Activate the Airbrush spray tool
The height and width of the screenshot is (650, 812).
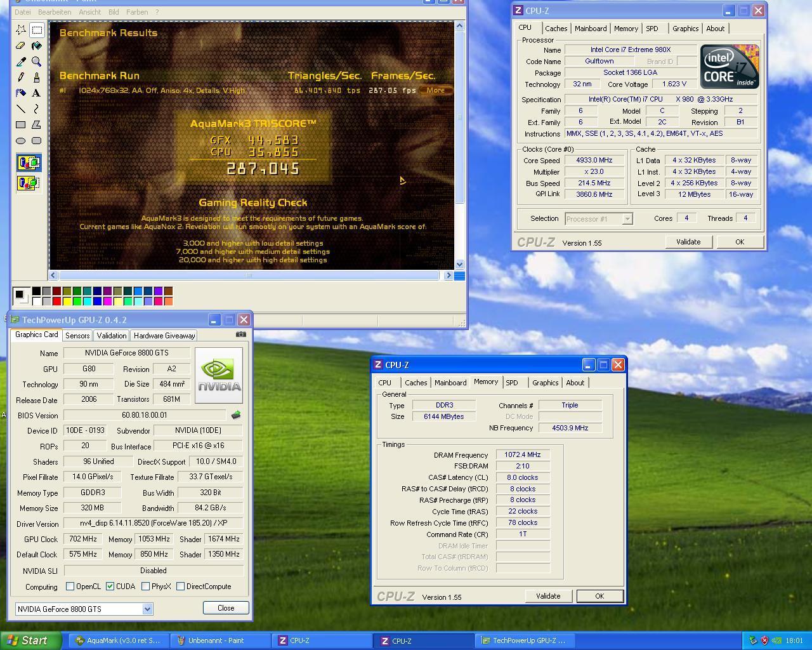(21, 93)
